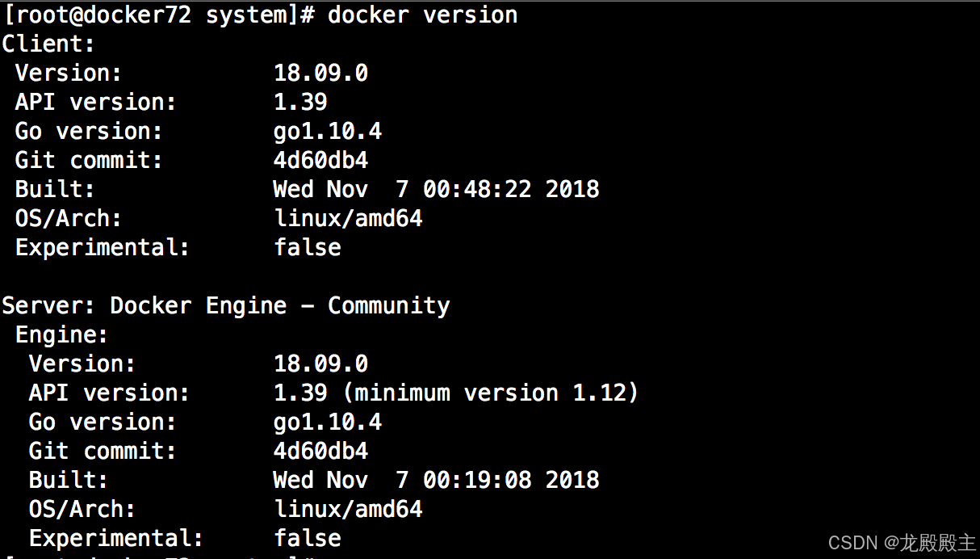
Task: Click the Client Experimental false value
Action: (308, 247)
